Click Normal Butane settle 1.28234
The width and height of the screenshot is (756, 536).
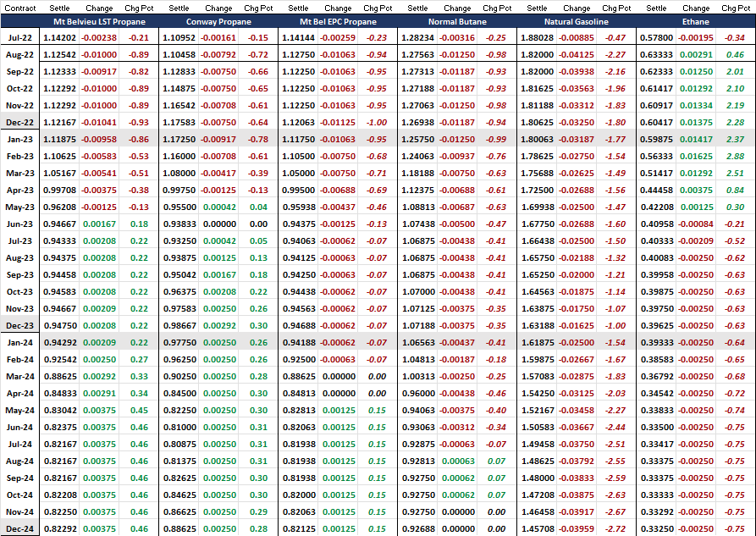point(417,37)
